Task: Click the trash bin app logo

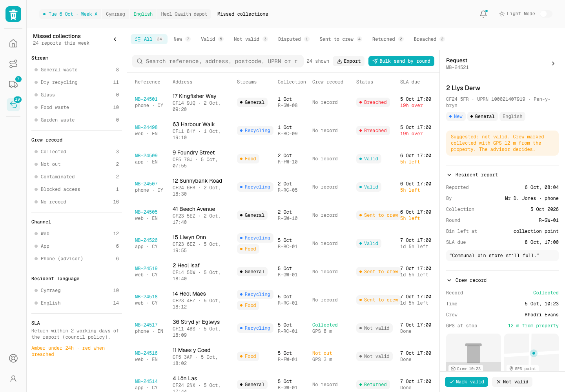Action: pyautogui.click(x=13, y=14)
